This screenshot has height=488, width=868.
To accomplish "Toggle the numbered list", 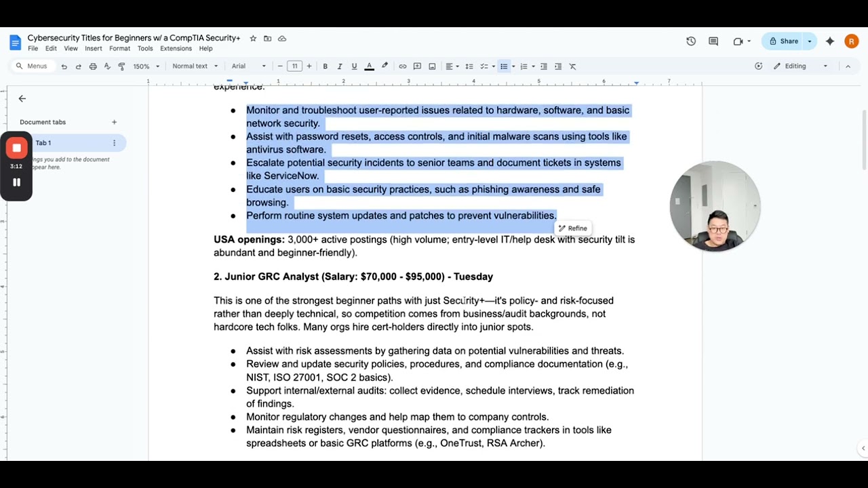I will pos(524,66).
